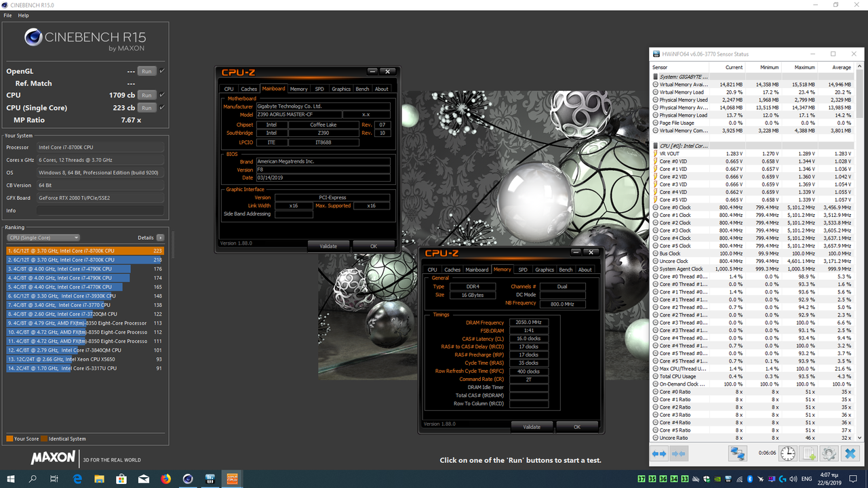
Task: Open the Cinebench File menu
Action: [x=7, y=15]
